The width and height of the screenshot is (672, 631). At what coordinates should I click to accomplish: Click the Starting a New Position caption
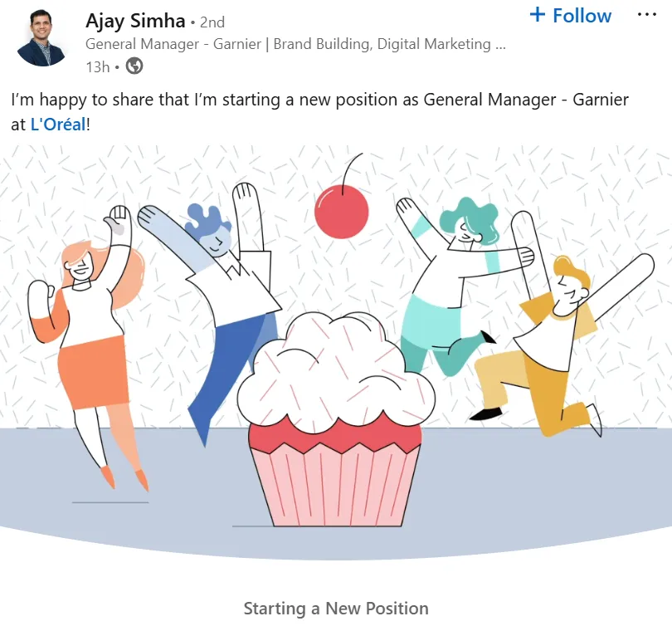click(x=336, y=609)
